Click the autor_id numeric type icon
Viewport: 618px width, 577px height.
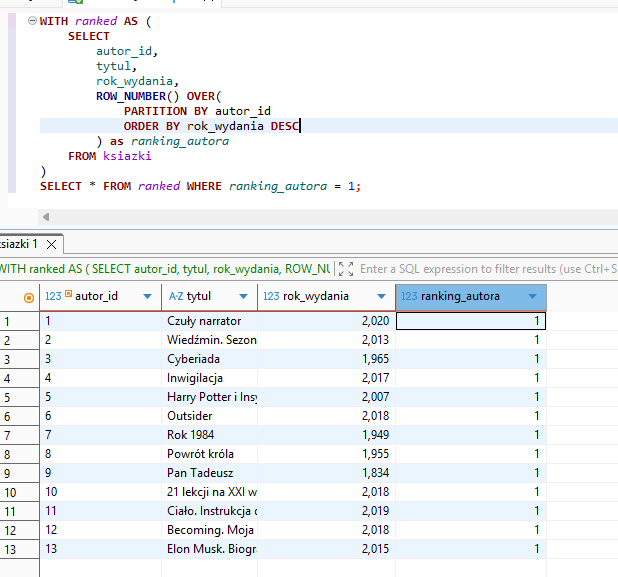coord(53,297)
